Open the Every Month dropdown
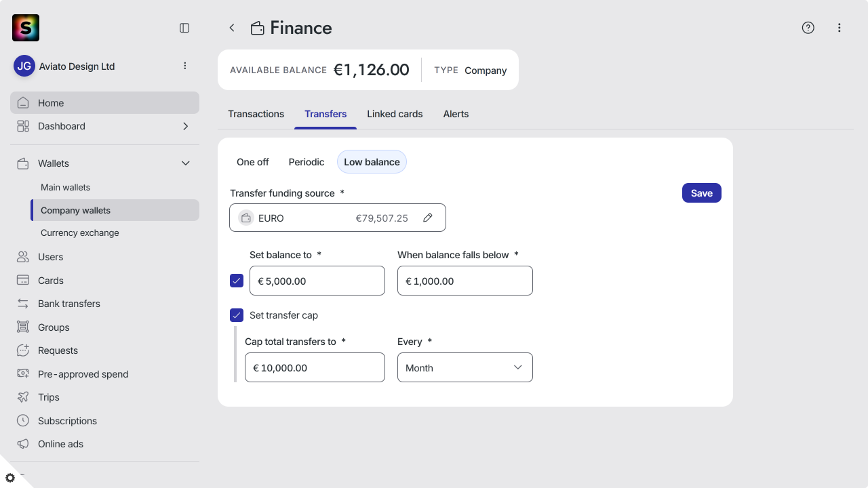868x488 pixels. coord(465,367)
